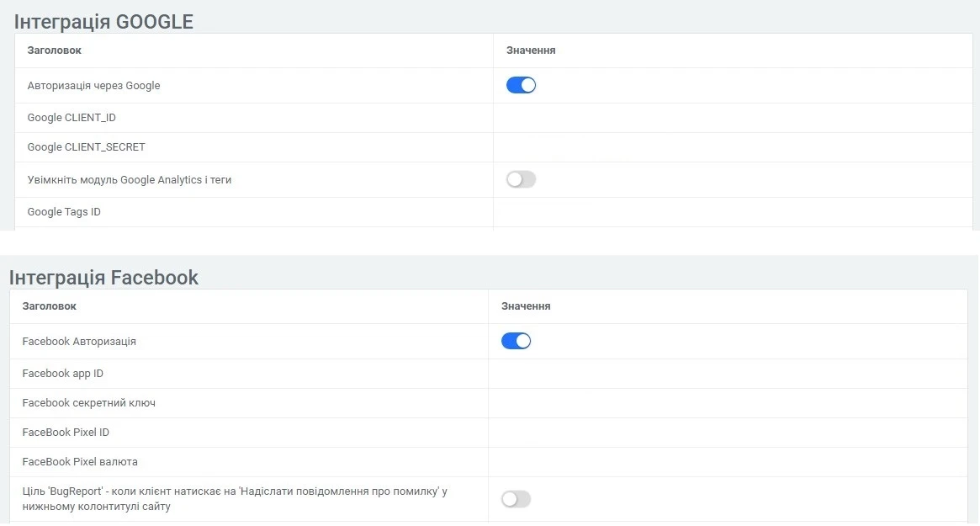Image resolution: width=980 pixels, height=526 pixels.
Task: Click the 'Facebook app ID' row label
Action: pos(66,373)
